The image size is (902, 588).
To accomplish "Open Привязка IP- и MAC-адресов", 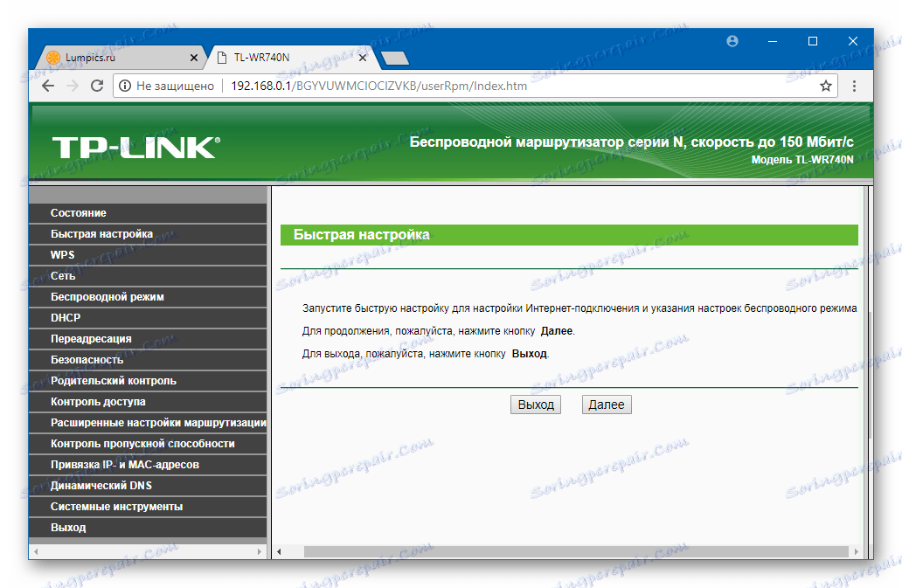I will coord(148,465).
